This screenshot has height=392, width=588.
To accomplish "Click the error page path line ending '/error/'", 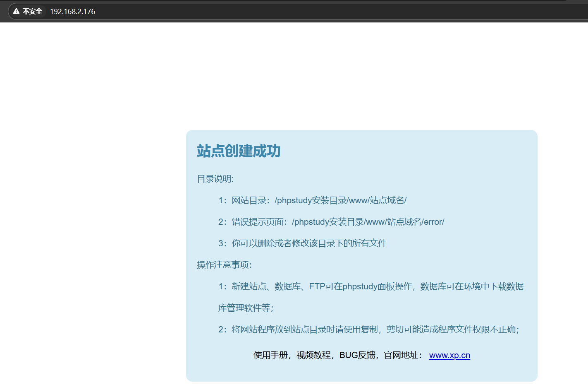I will pyautogui.click(x=331, y=222).
